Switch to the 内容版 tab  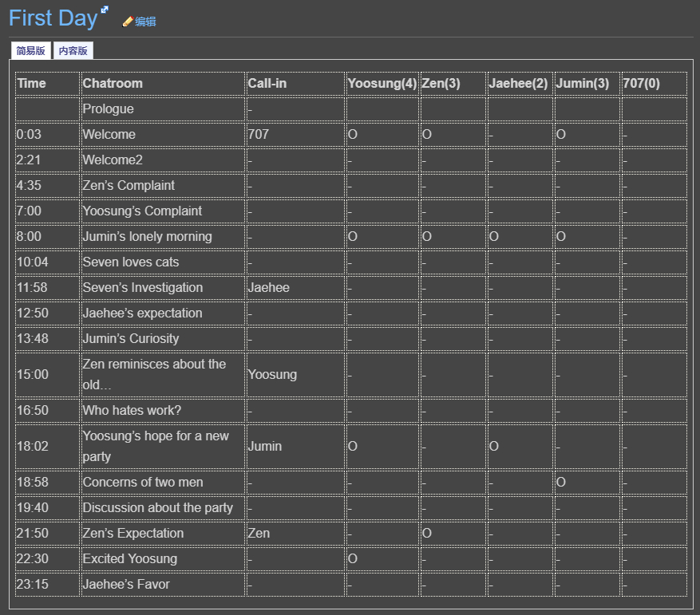pos(73,50)
